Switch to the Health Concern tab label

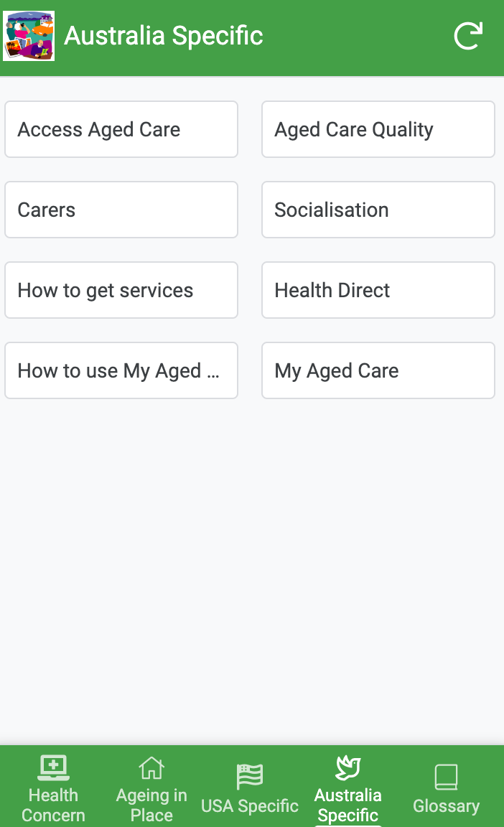pos(53,805)
